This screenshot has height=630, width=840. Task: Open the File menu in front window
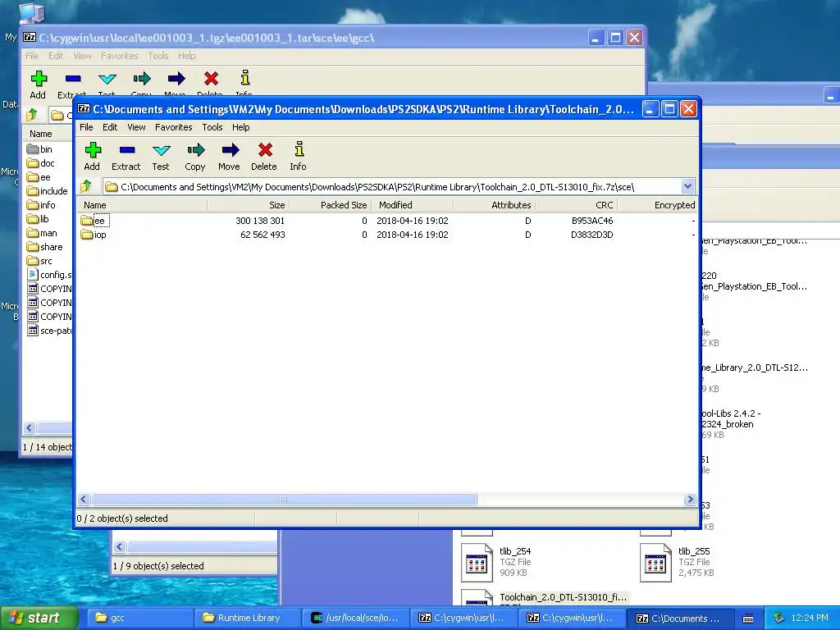[x=86, y=127]
